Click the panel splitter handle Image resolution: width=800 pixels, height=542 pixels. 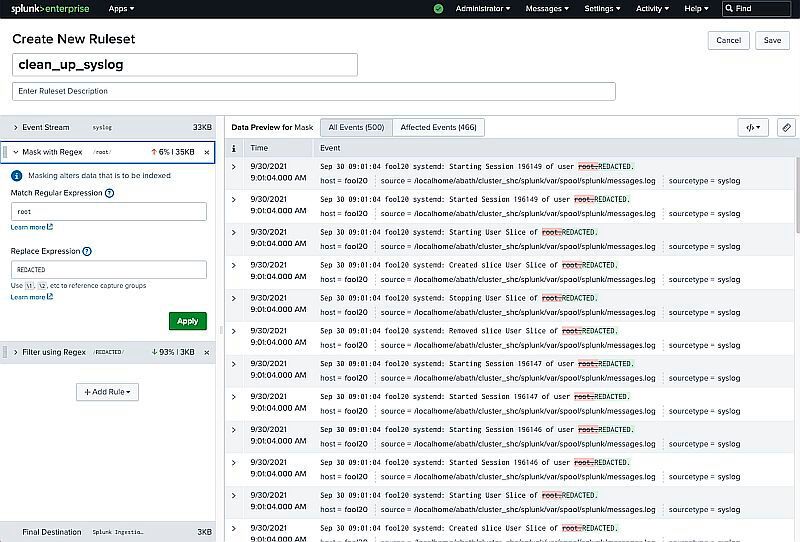[221, 330]
